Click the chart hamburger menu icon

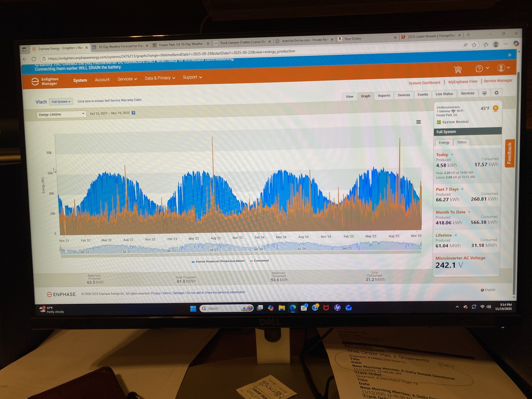pos(418,122)
